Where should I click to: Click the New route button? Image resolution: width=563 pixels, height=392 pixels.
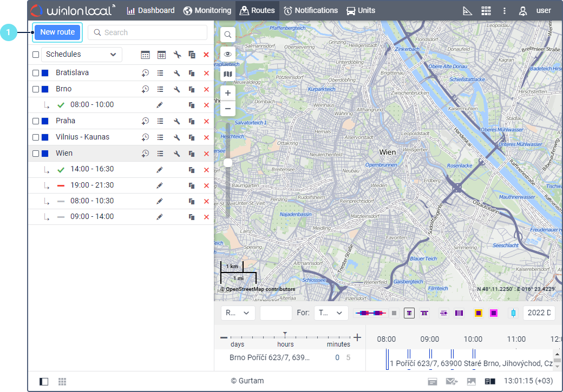(x=57, y=32)
